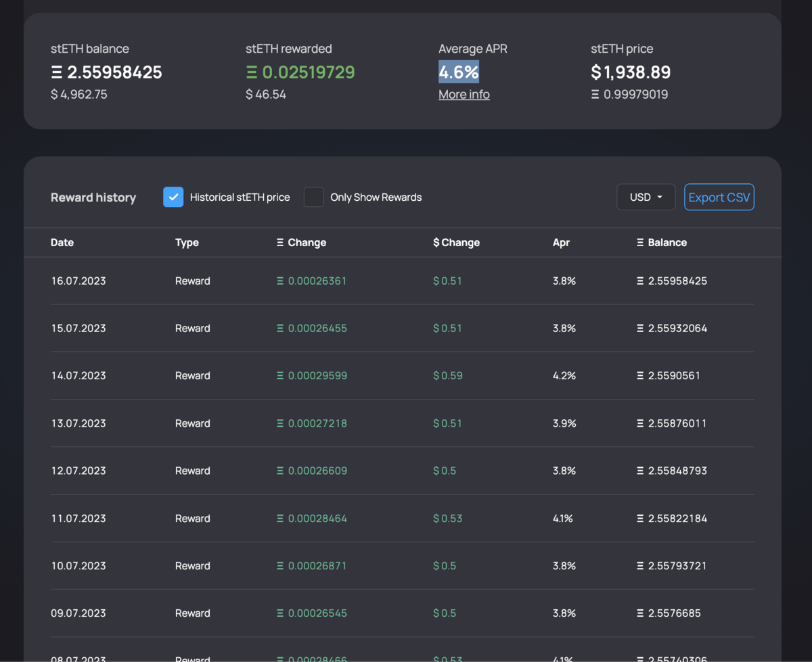Viewport: 812px width, 662px height.
Task: Click the $ Change column header
Action: coord(456,242)
